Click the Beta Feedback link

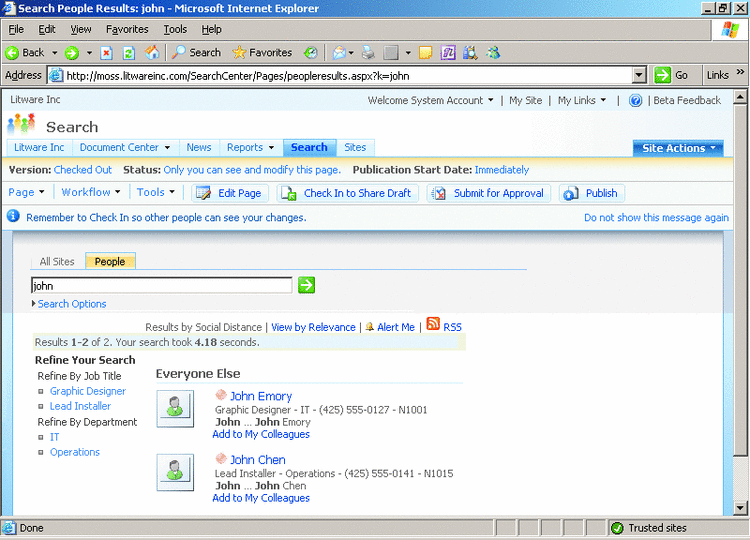pyautogui.click(x=687, y=100)
